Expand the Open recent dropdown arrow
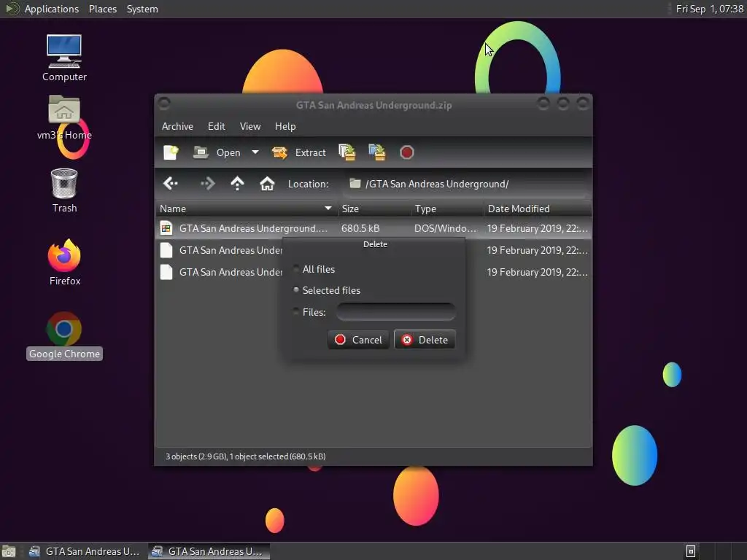Image resolution: width=747 pixels, height=560 pixels. pos(255,152)
